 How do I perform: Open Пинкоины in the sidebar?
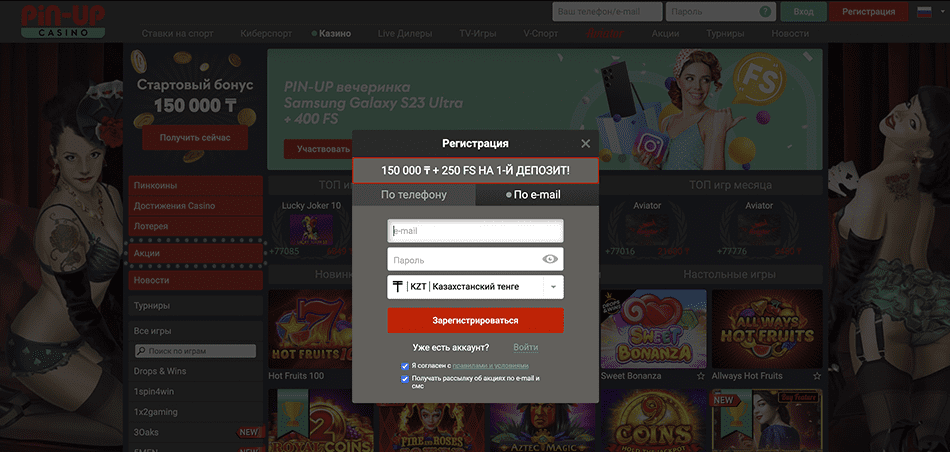click(x=196, y=186)
